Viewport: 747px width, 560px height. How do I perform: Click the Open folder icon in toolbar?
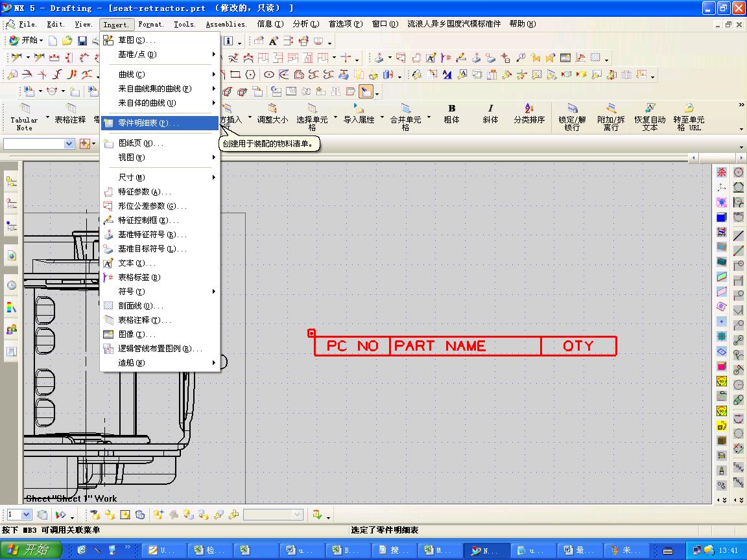point(67,40)
